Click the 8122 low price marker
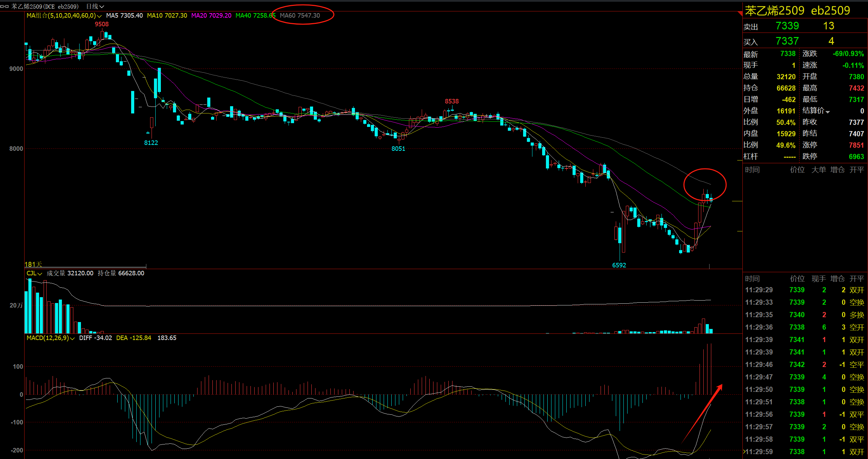The width and height of the screenshot is (868, 459). coord(151,143)
